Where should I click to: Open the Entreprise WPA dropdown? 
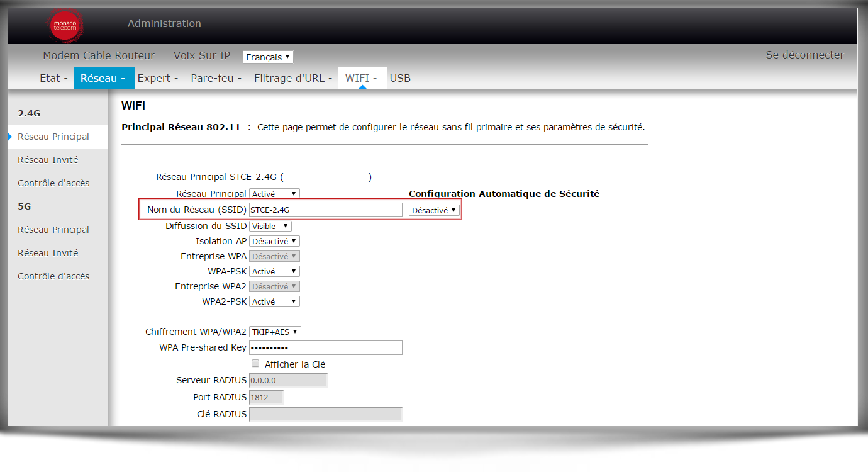tap(274, 256)
